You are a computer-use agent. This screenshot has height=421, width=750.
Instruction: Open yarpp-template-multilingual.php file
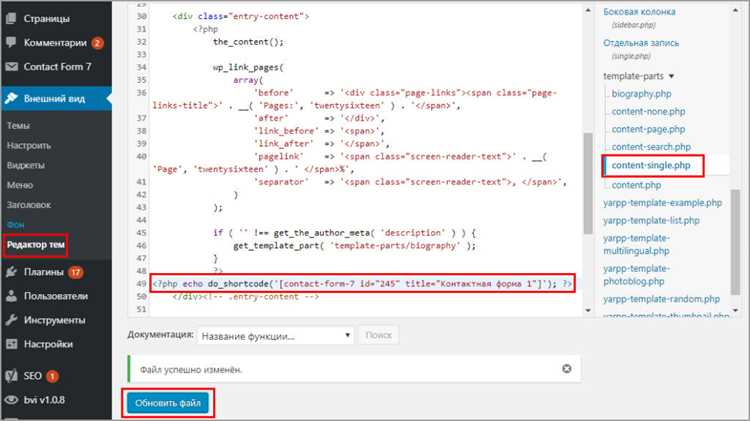click(x=636, y=244)
